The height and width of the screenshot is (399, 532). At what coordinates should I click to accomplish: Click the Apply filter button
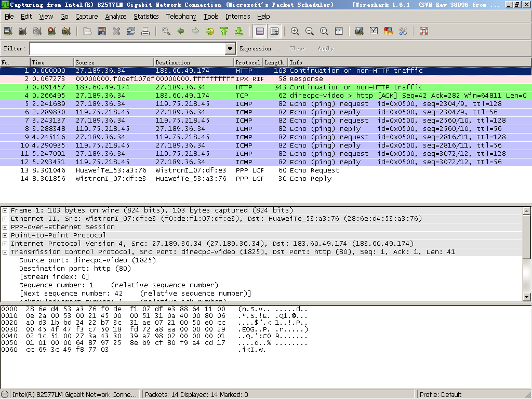[325, 48]
